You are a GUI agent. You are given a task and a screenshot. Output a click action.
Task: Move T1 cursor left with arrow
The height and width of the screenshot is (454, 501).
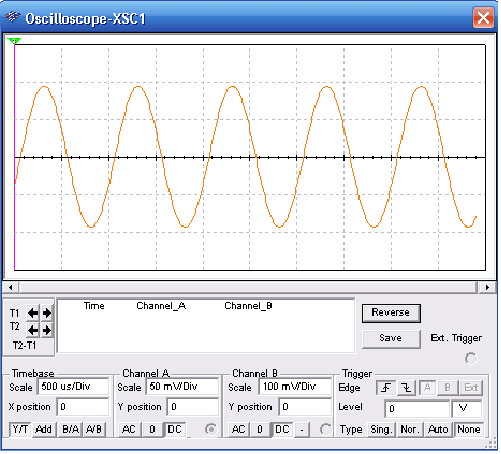tap(33, 313)
